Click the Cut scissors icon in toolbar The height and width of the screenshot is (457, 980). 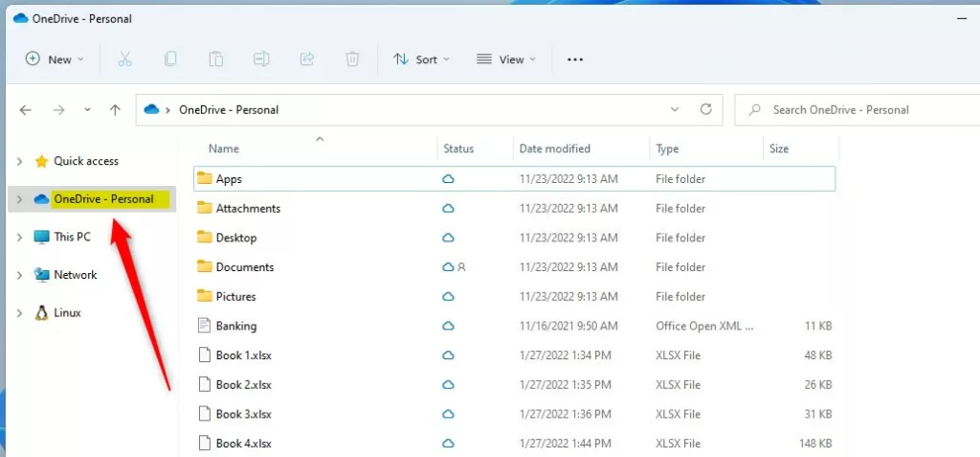tap(124, 59)
